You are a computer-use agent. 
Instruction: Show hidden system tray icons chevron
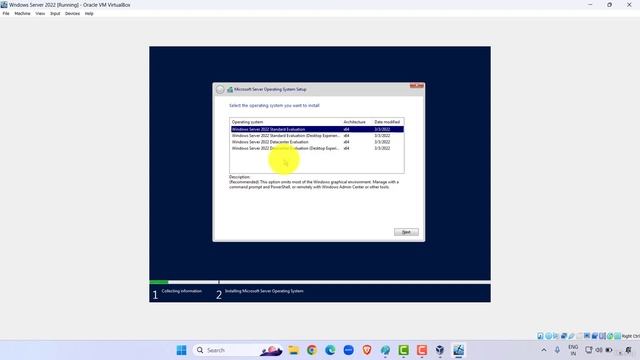(x=544, y=350)
